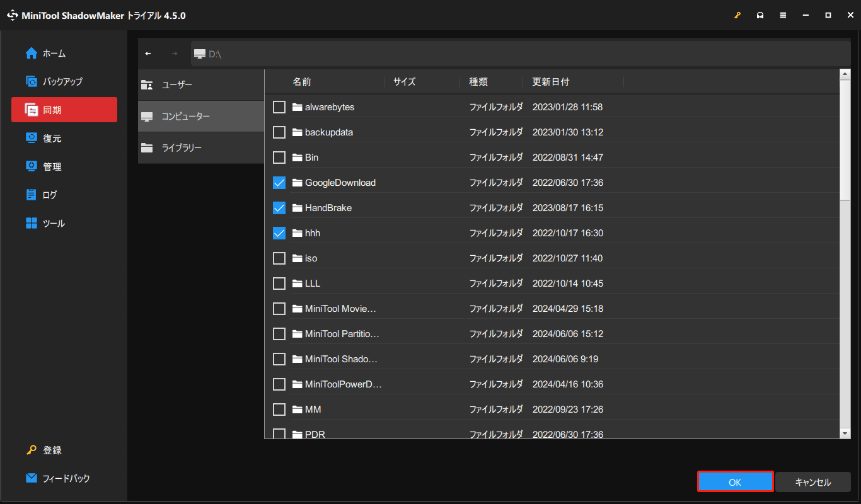Select the MiniTool Movie… folder checkbox

tap(279, 309)
